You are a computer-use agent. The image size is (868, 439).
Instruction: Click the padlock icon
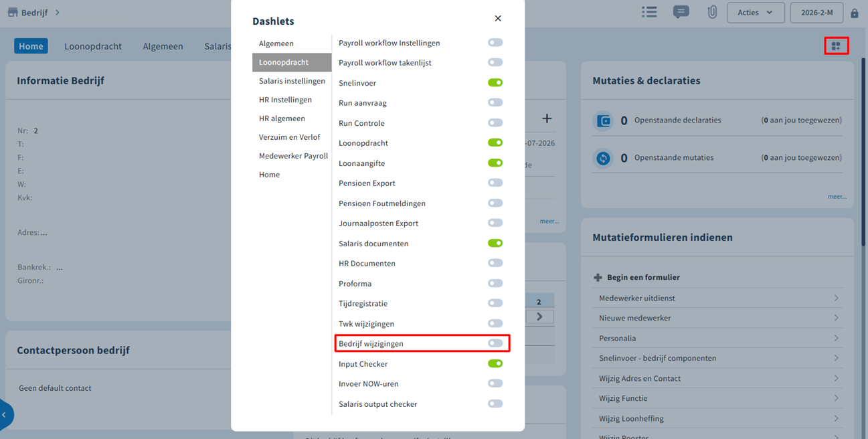(x=855, y=13)
